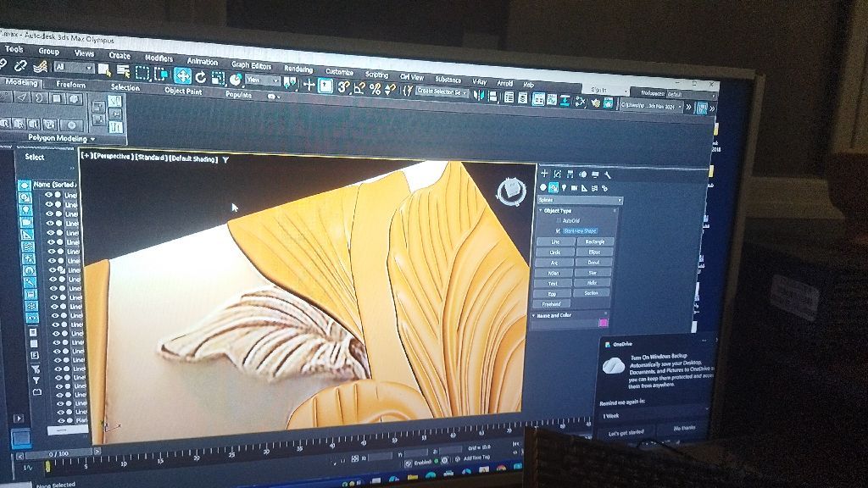Screen dimensions: 868x488
Task: Click No thanks in OneDrive popup
Action: [x=683, y=428]
